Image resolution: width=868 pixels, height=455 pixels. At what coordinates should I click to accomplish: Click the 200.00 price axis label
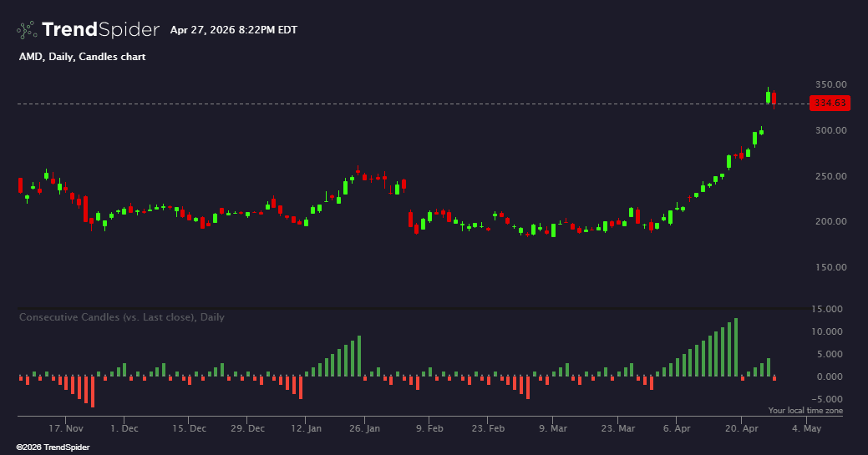tap(831, 221)
